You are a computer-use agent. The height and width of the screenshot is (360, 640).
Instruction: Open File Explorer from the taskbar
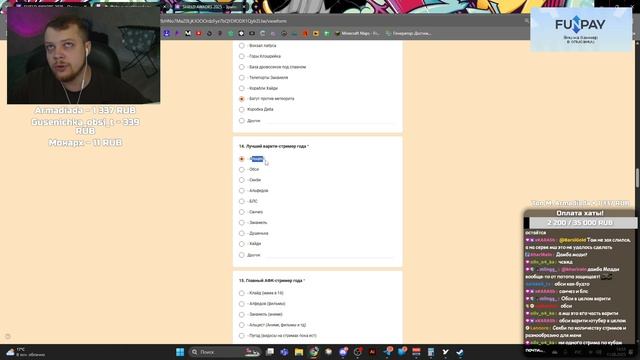coord(299,352)
